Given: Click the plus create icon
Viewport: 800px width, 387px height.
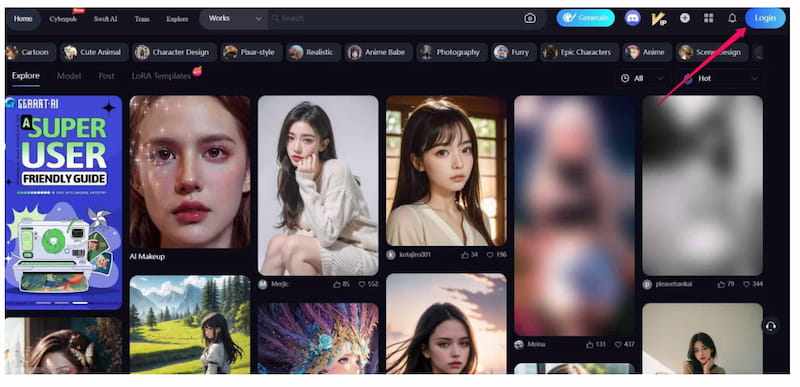Looking at the screenshot, I should [x=685, y=18].
